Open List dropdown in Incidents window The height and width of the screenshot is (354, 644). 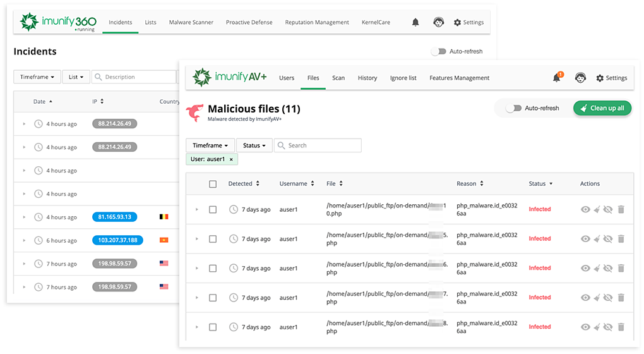[x=76, y=77]
